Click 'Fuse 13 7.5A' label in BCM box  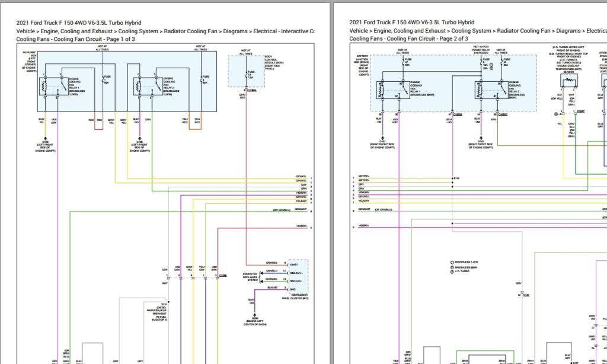251,74
